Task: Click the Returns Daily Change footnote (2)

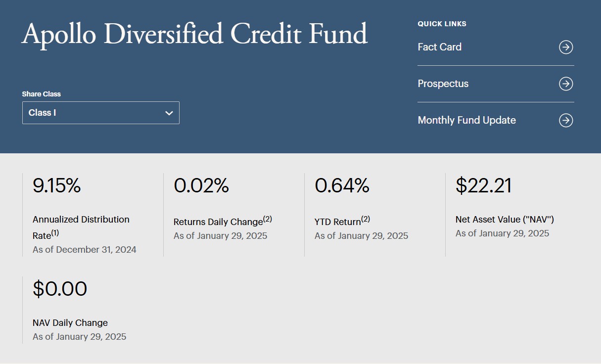Action: pos(268,219)
